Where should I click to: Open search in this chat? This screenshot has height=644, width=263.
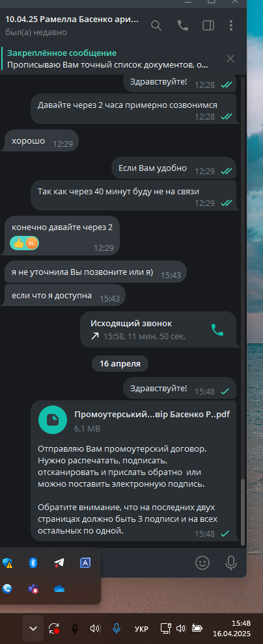pos(156,25)
